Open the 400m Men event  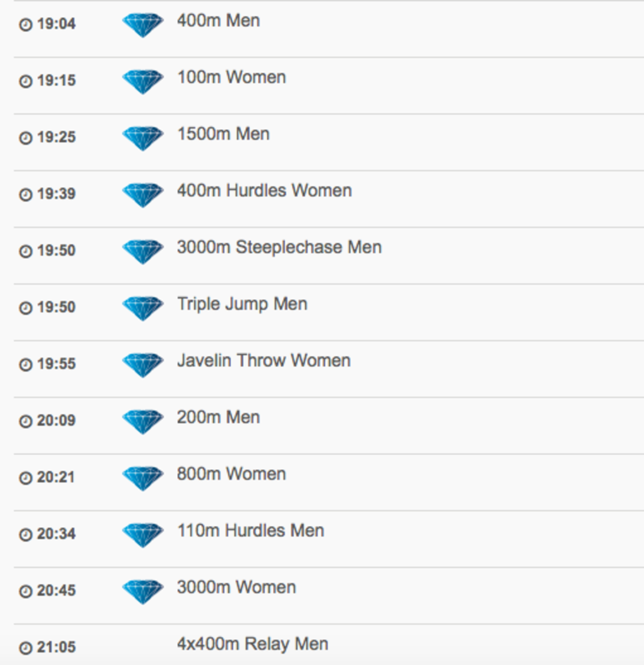click(x=218, y=21)
